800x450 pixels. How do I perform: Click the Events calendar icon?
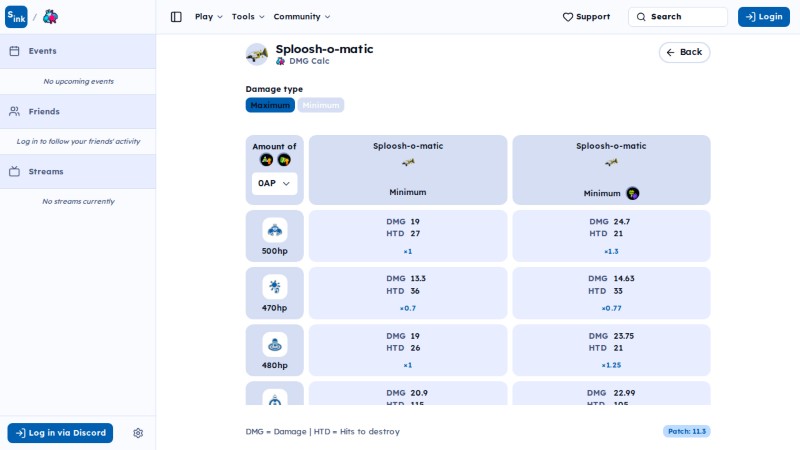click(14, 51)
